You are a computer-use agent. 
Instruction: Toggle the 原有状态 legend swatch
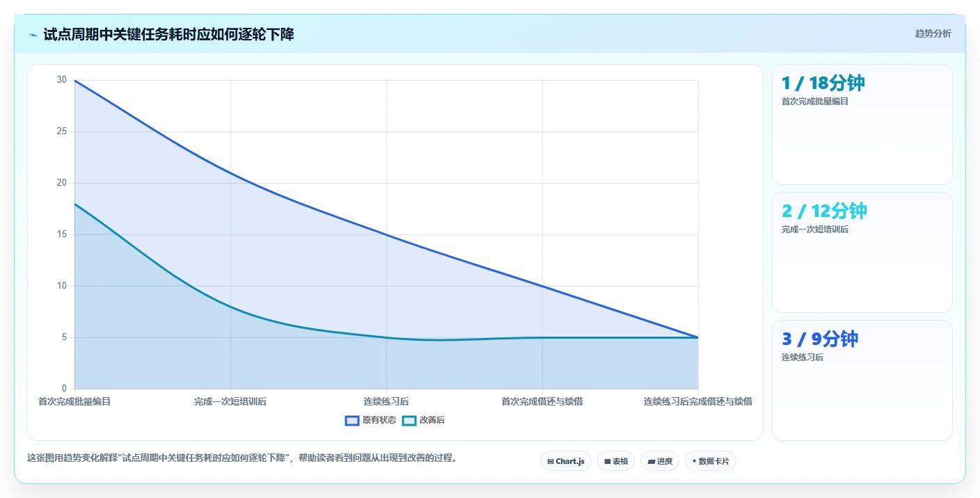click(352, 420)
